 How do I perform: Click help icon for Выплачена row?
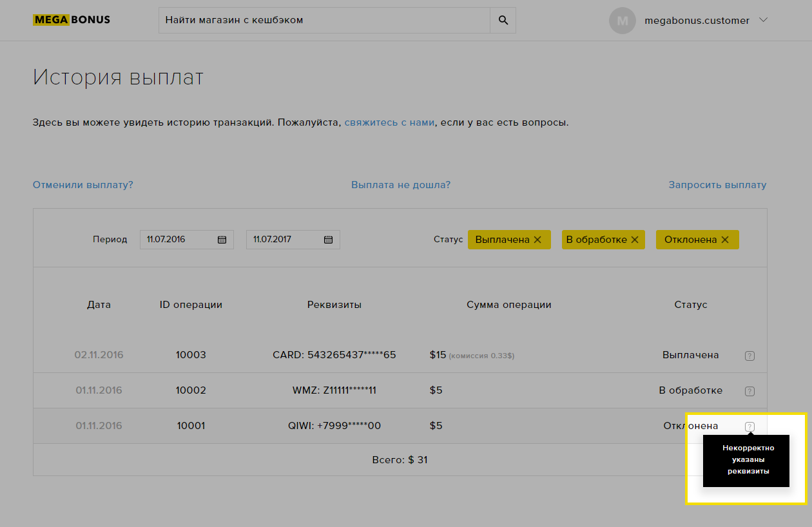coord(749,356)
